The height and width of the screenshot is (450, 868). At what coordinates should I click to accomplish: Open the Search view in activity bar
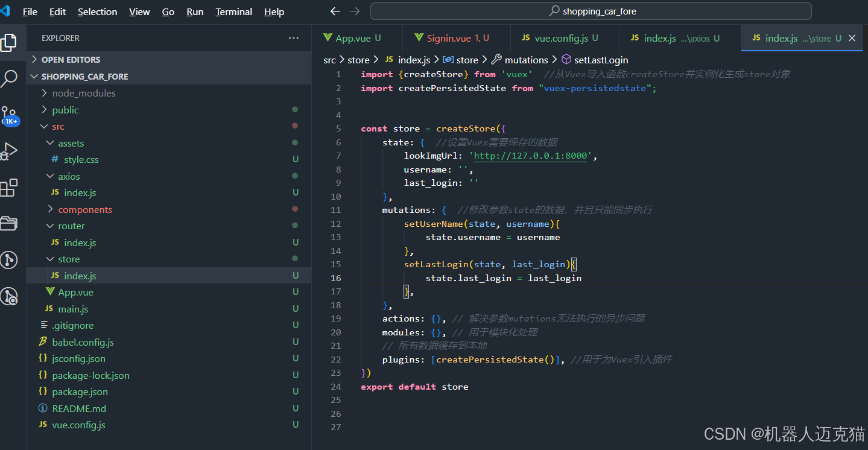(x=9, y=78)
